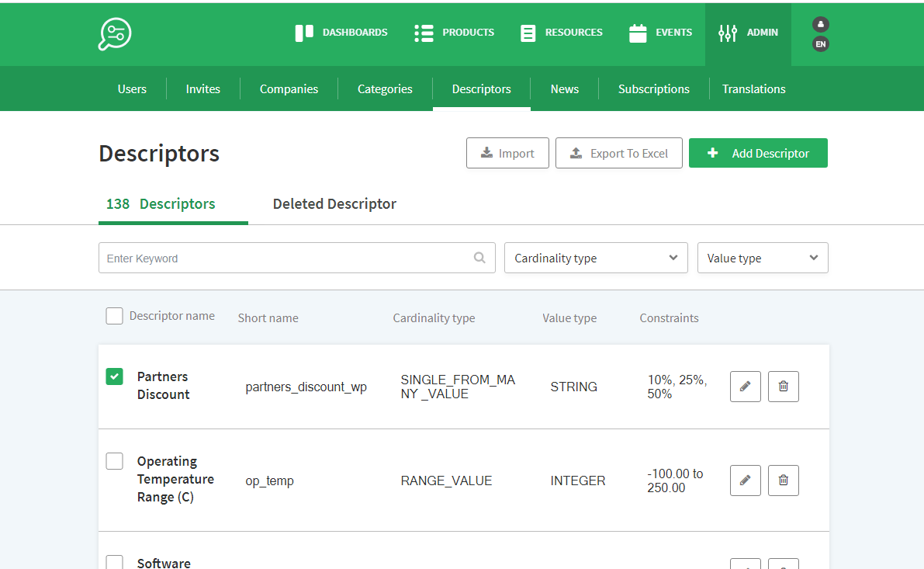This screenshot has height=569, width=924.
Task: Click the Cardinality type column header
Action: [434, 318]
